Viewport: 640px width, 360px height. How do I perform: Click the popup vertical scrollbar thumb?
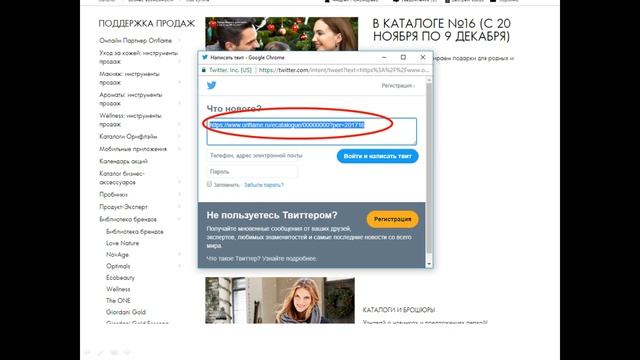point(429,168)
